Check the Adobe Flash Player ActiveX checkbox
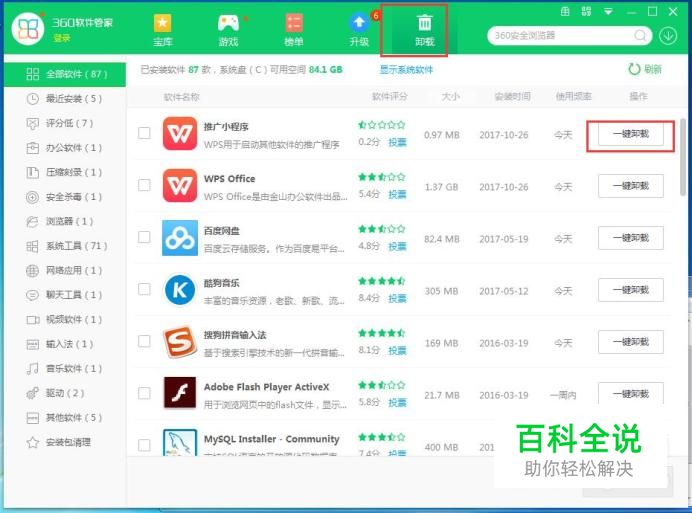Image resolution: width=692 pixels, height=513 pixels. point(144,393)
